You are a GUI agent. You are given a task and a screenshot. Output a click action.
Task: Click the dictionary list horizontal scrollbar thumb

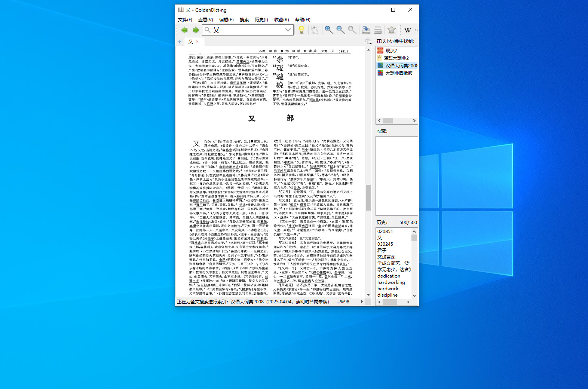388,120
